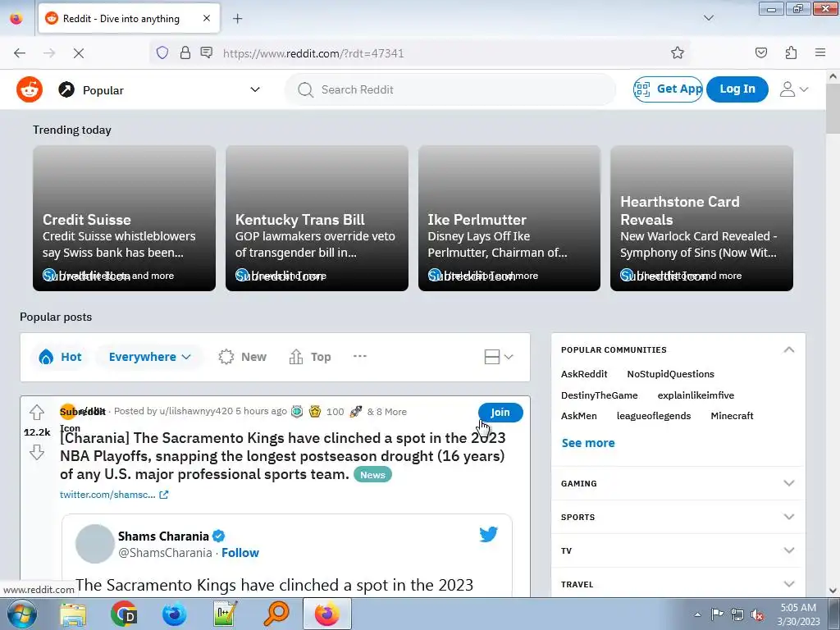Open the AskMen community link

point(578,416)
